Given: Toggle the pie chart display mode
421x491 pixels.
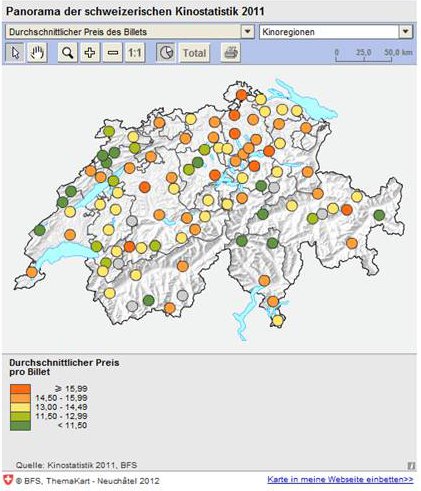Looking at the screenshot, I should coord(166,53).
